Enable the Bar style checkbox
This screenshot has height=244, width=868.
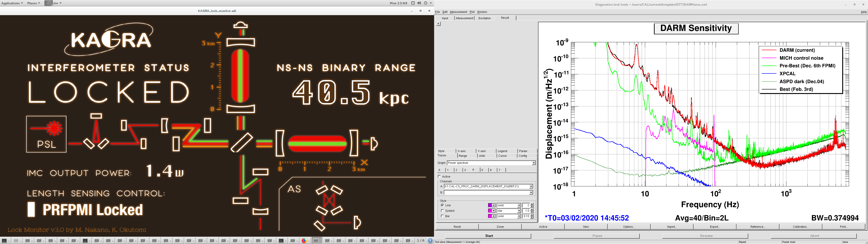coord(442,216)
